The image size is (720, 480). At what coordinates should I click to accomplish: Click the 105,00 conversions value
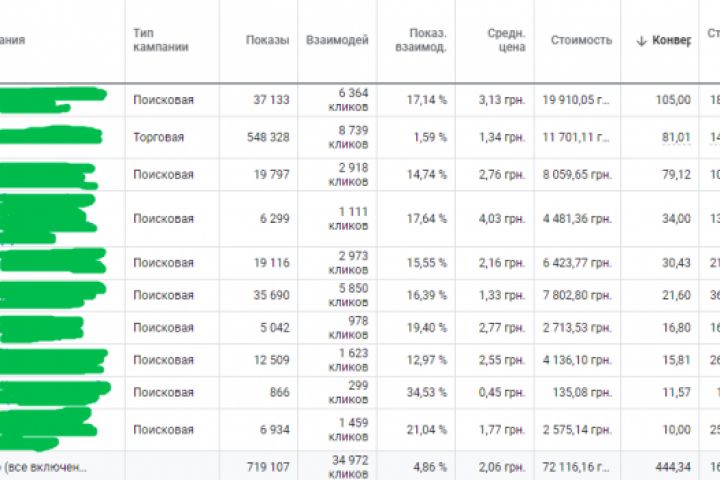[673, 100]
